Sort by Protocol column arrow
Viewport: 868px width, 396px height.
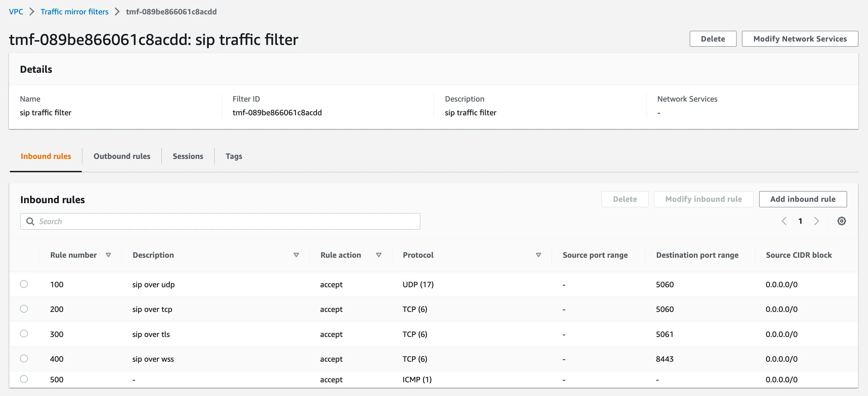[x=538, y=255]
